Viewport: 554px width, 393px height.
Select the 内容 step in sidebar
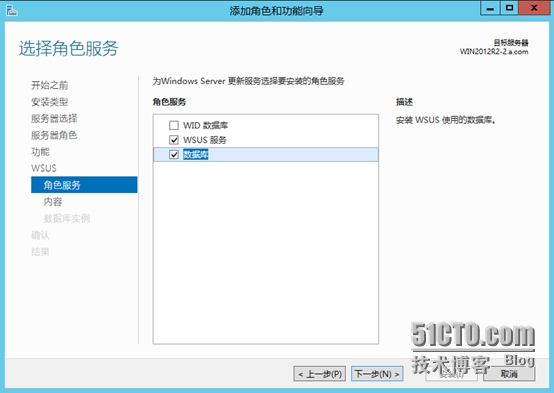53,202
